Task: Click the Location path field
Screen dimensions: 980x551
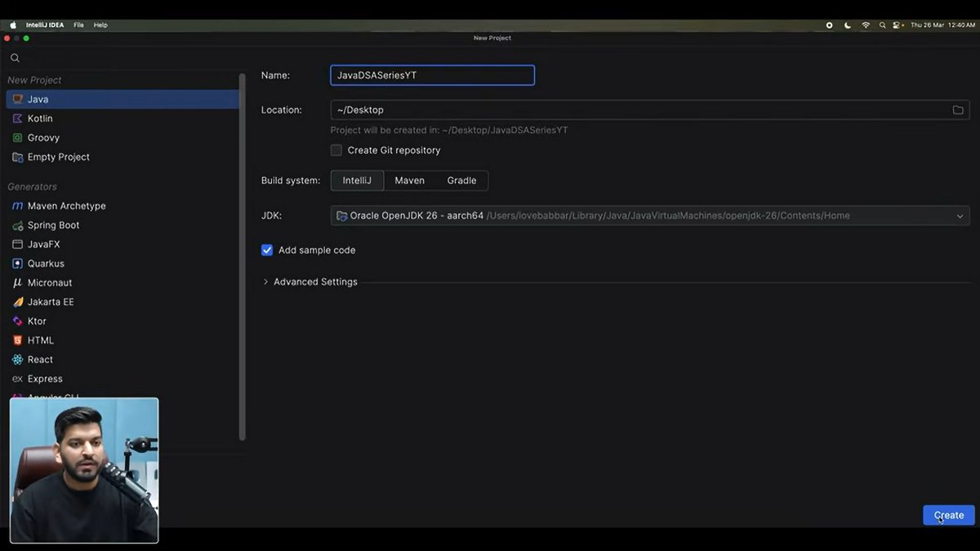Action: coord(650,110)
